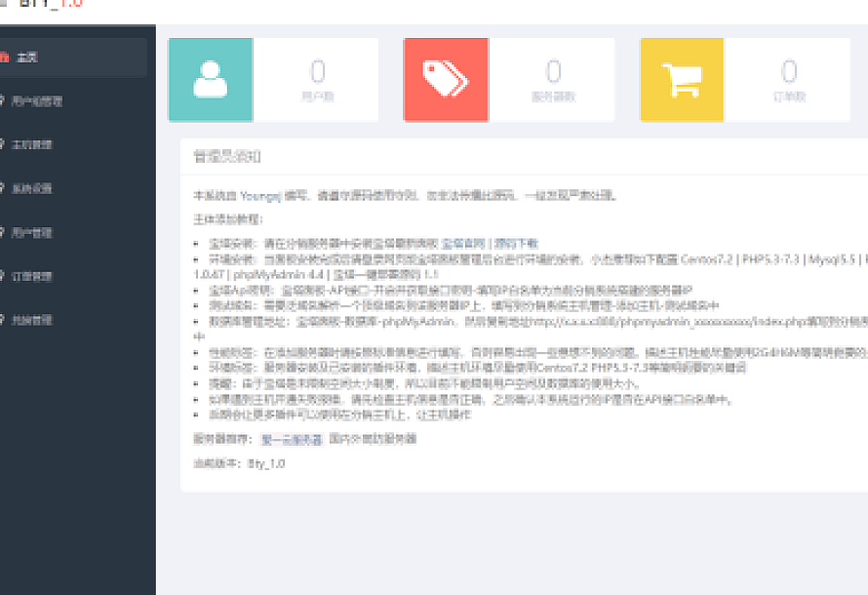The width and height of the screenshot is (868, 595).
Task: Open the 爱一云服务器 recommendation link
Action: pos(292,440)
